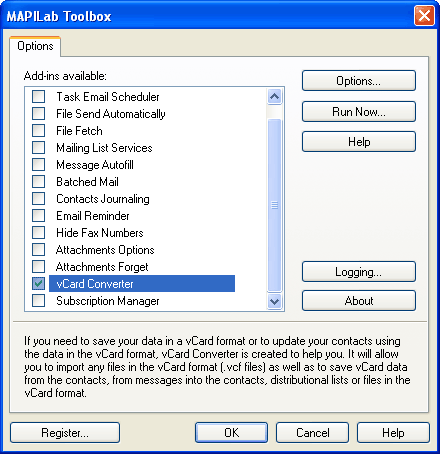The width and height of the screenshot is (440, 454).
Task: Uncheck the vCard Converter checkbox
Action: [x=38, y=284]
